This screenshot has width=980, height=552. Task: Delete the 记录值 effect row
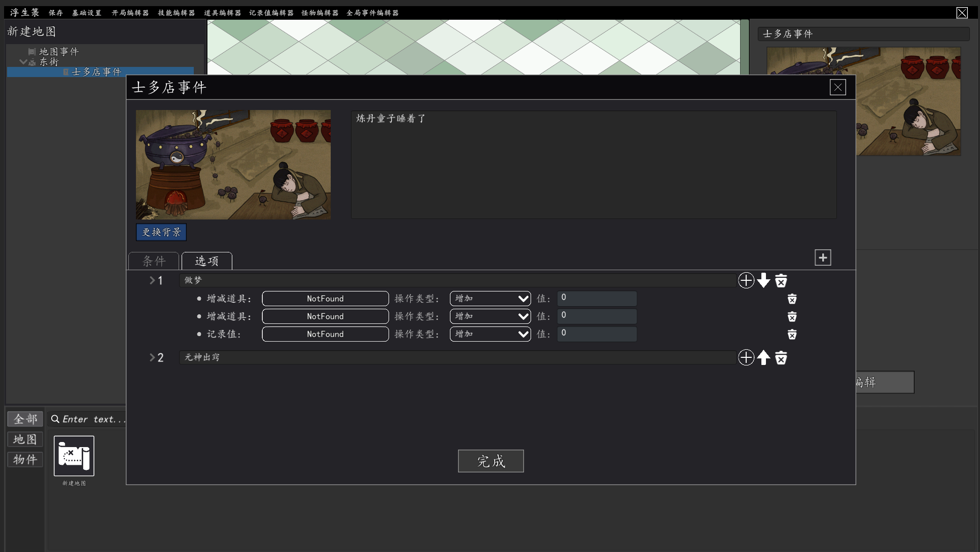coord(792,334)
